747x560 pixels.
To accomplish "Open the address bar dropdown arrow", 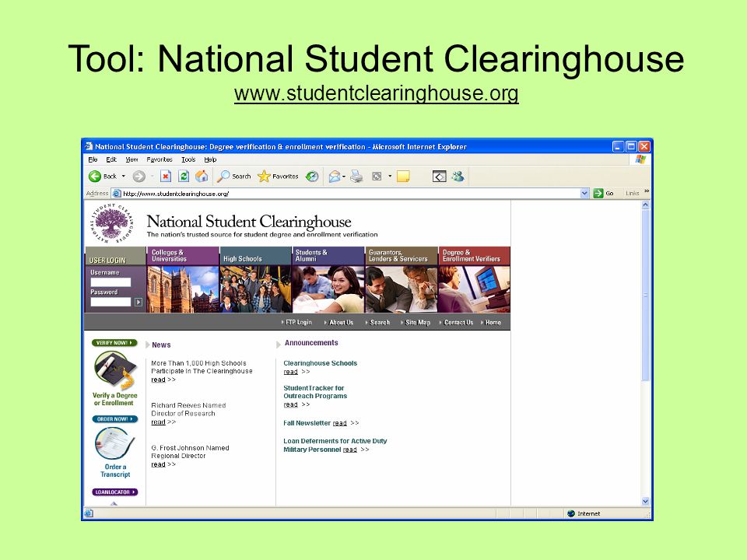I will [584, 194].
